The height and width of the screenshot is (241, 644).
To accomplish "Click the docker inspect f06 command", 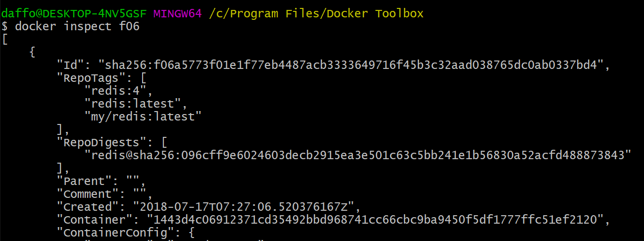I will (x=77, y=26).
